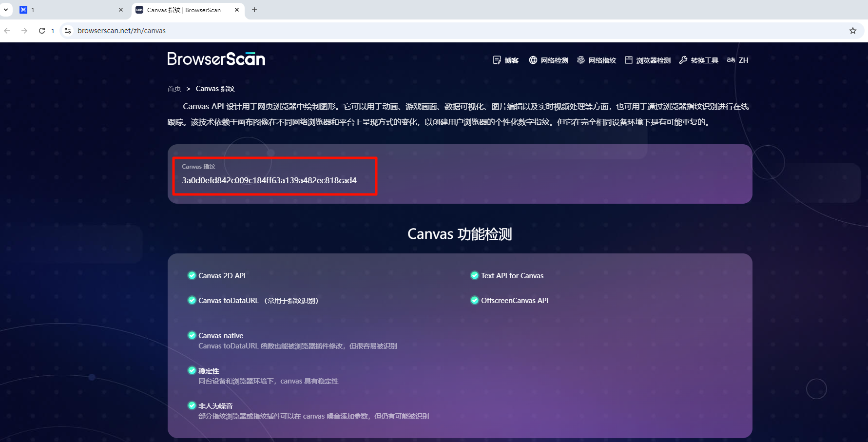Click the description under Canvas native
Image resolution: width=868 pixels, height=442 pixels.
[298, 346]
